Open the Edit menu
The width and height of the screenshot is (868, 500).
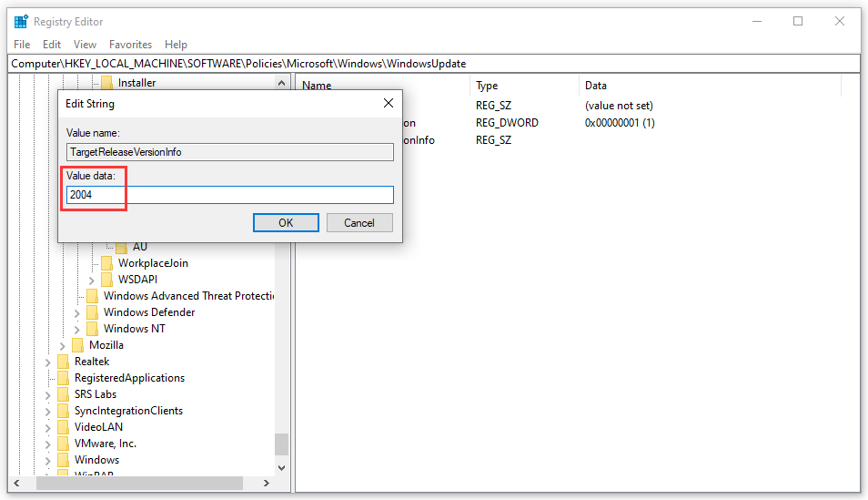(52, 45)
